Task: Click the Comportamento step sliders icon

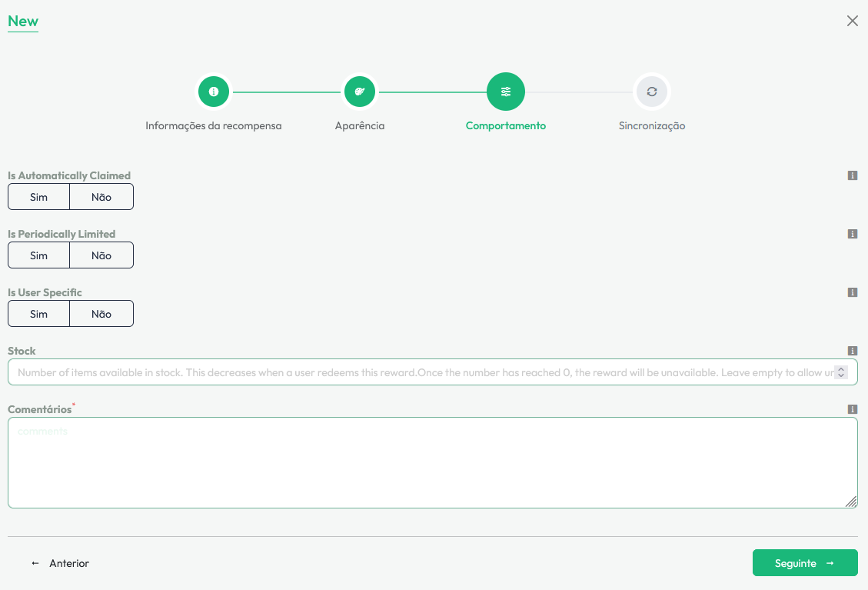Action: [505, 92]
